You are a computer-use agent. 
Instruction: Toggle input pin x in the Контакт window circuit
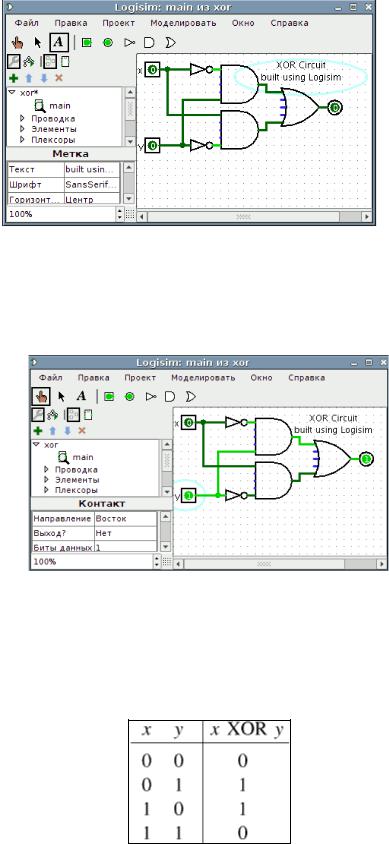(189, 424)
